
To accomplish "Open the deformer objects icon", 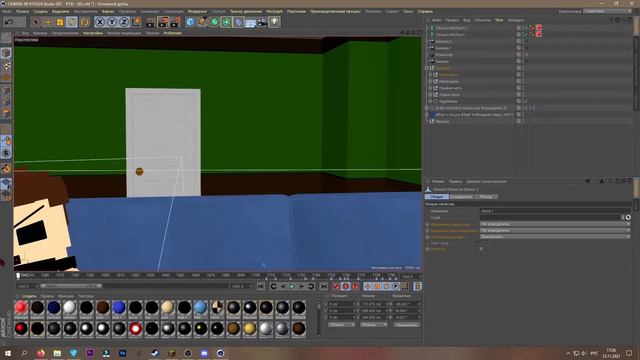I will tap(238, 22).
